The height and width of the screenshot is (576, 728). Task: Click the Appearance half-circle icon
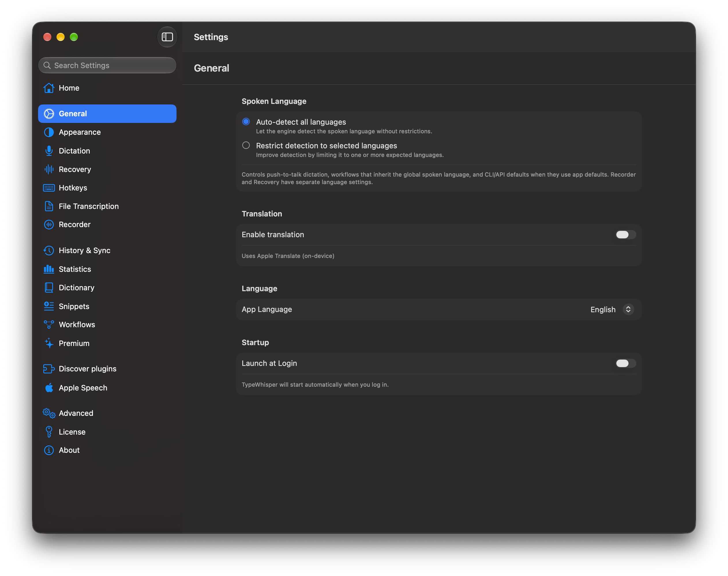(x=49, y=132)
